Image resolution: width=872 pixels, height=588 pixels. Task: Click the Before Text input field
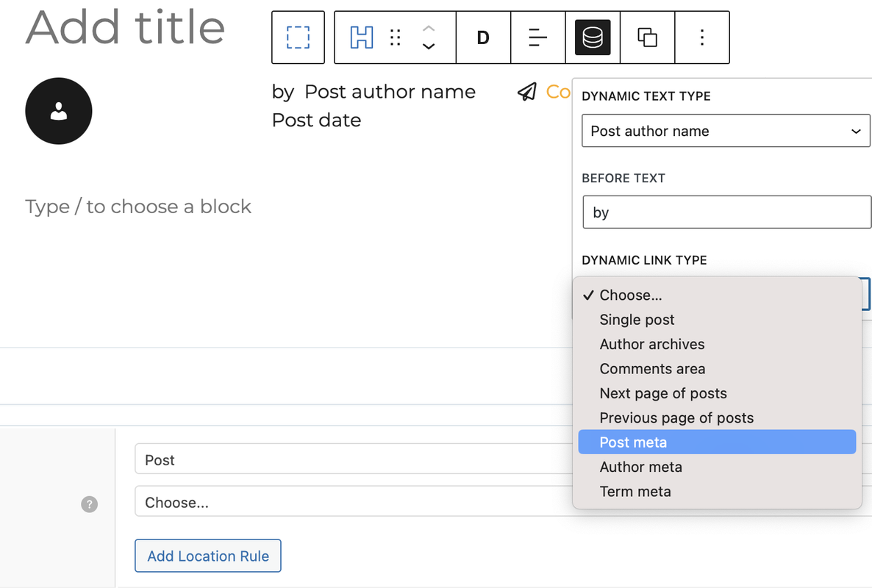click(726, 213)
